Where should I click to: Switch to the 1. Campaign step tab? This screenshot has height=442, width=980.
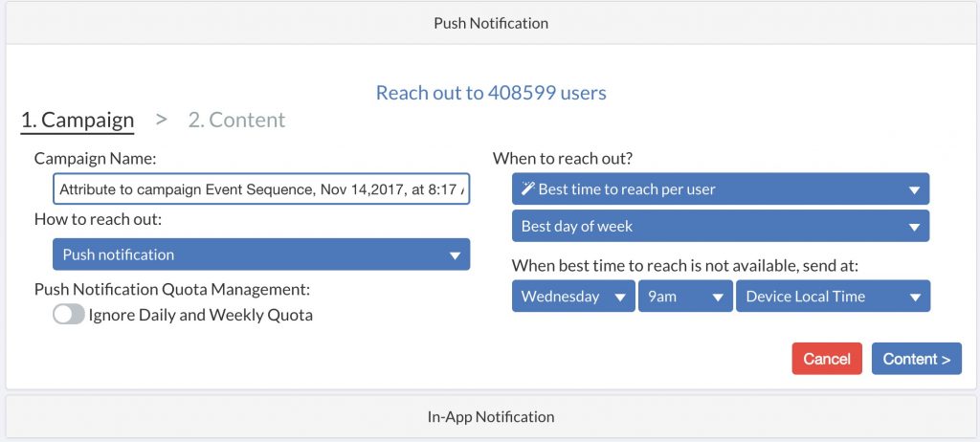pos(78,120)
